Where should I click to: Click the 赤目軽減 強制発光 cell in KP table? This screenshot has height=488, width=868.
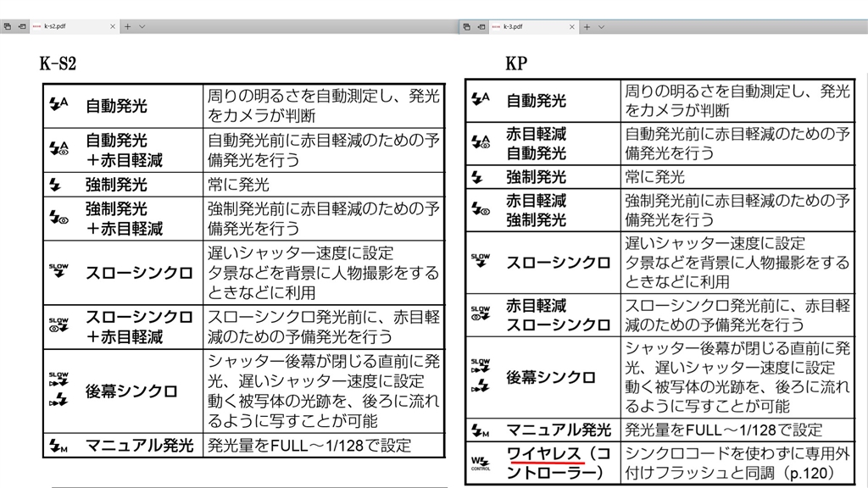pos(537,210)
